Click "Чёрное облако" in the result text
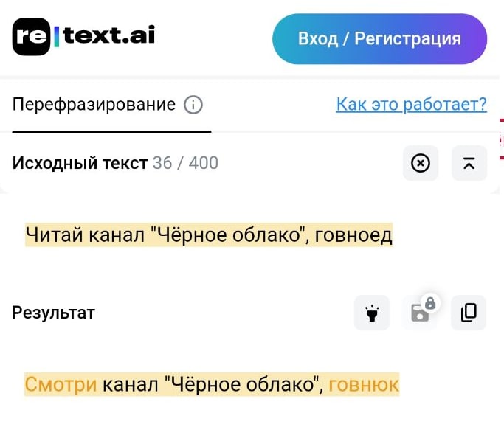Image resolution: width=504 pixels, height=427 pixels. coord(244,384)
